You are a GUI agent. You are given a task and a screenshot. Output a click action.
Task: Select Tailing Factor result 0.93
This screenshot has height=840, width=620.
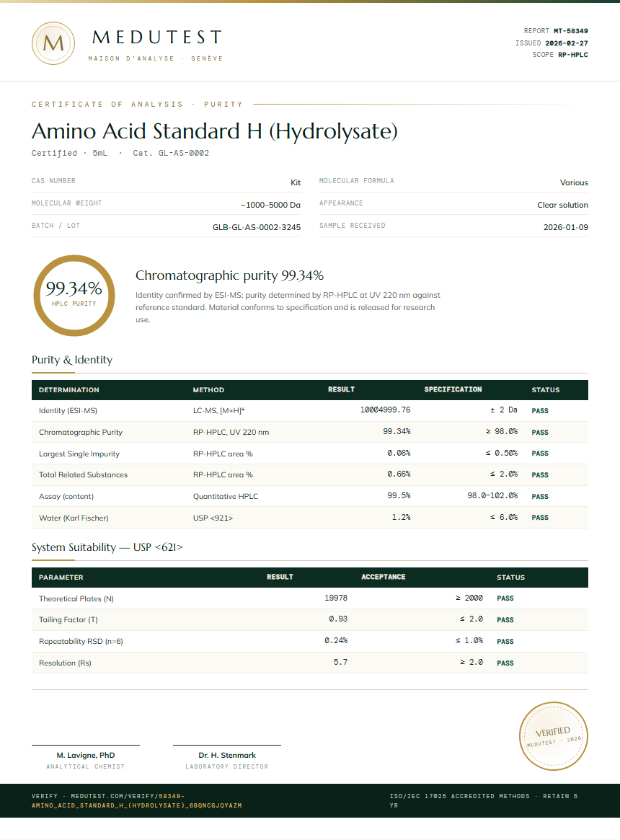tap(338, 619)
